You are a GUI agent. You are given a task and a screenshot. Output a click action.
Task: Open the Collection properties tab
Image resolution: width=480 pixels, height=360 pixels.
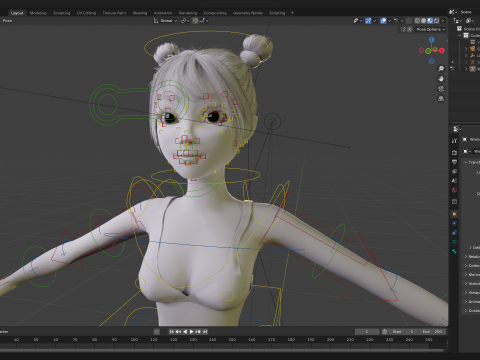coord(454,202)
